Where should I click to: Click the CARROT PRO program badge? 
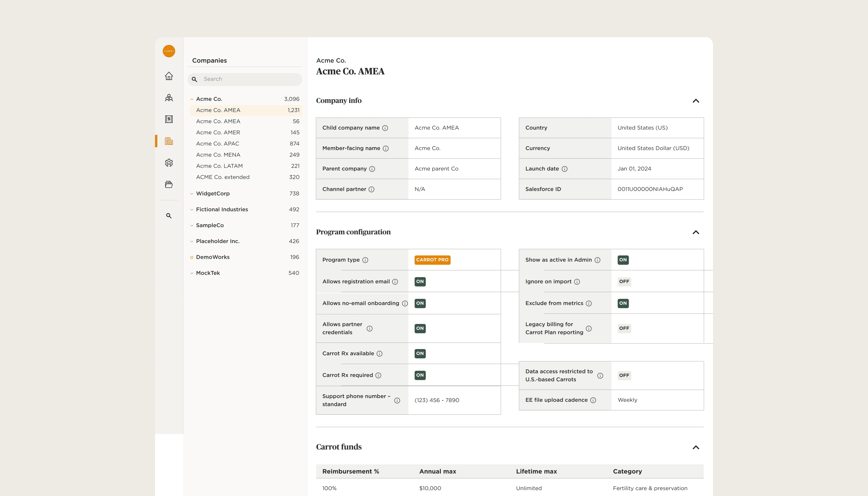tap(432, 260)
